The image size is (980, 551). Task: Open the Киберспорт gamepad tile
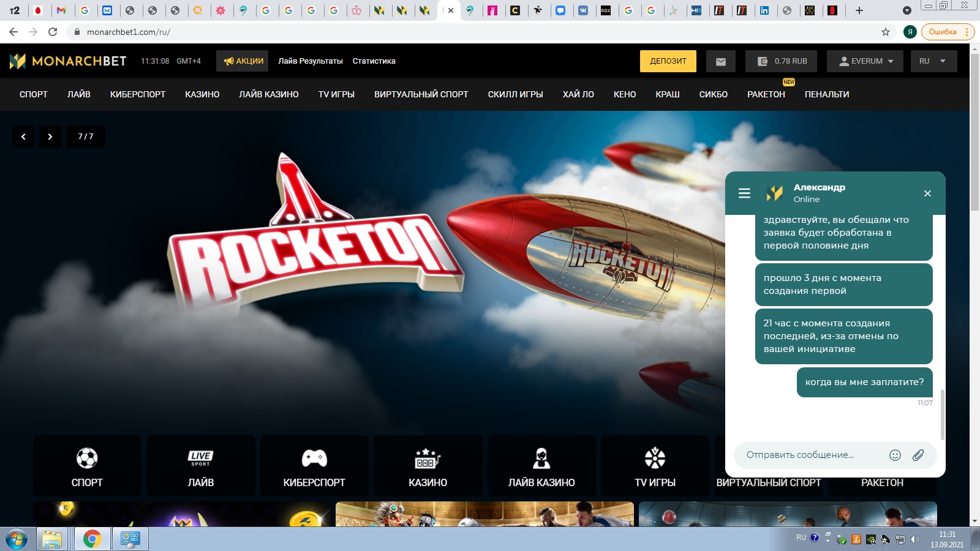314,466
